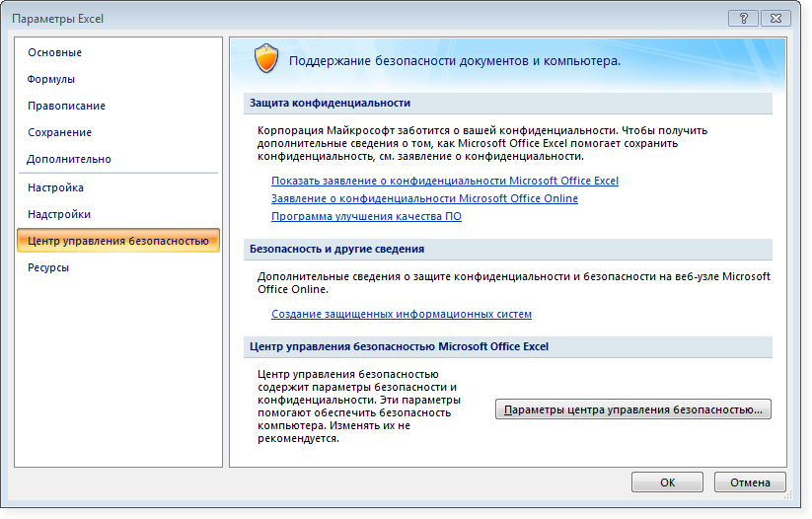Click the Поддержание безопасности документов header text
812x519 pixels.
click(x=455, y=61)
